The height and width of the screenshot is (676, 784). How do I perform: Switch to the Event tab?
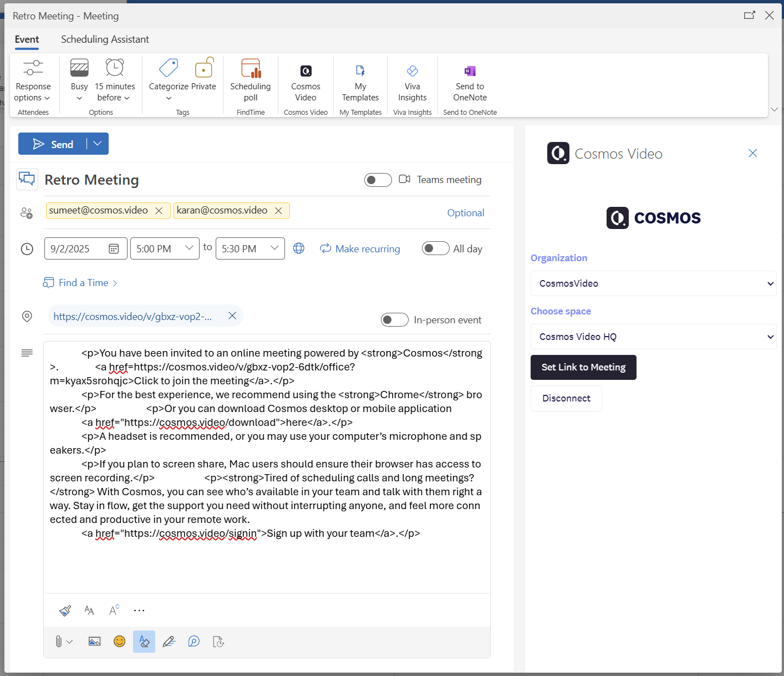[27, 39]
